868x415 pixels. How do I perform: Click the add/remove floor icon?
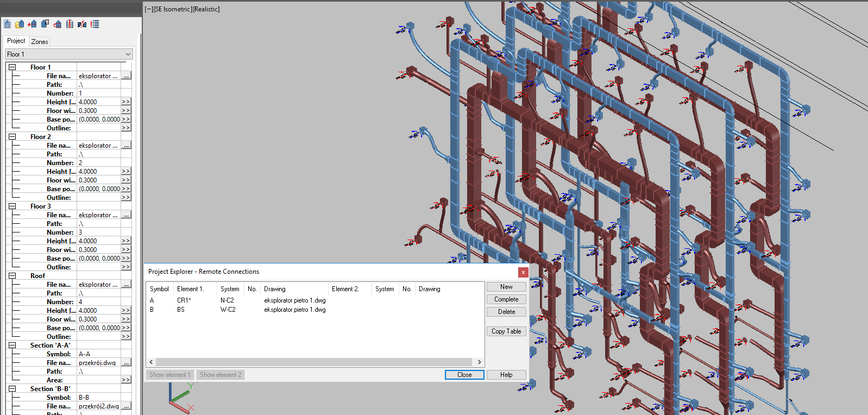(32, 24)
